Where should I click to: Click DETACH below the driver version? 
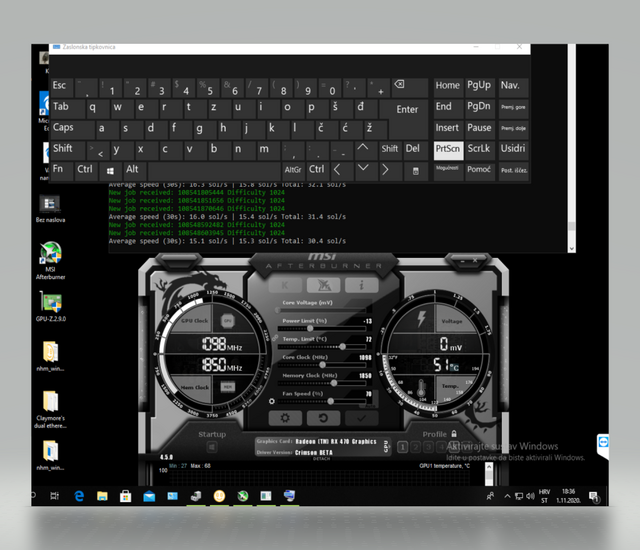(321, 459)
